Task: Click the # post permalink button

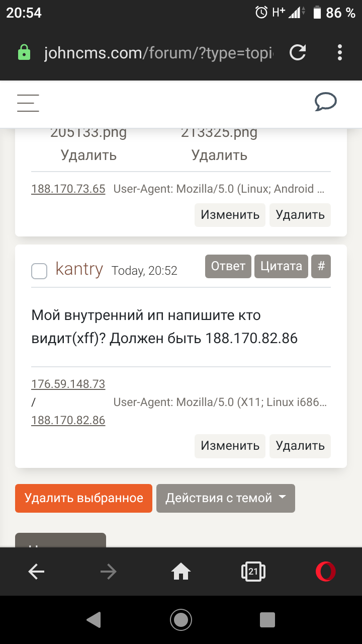Action: [x=321, y=266]
